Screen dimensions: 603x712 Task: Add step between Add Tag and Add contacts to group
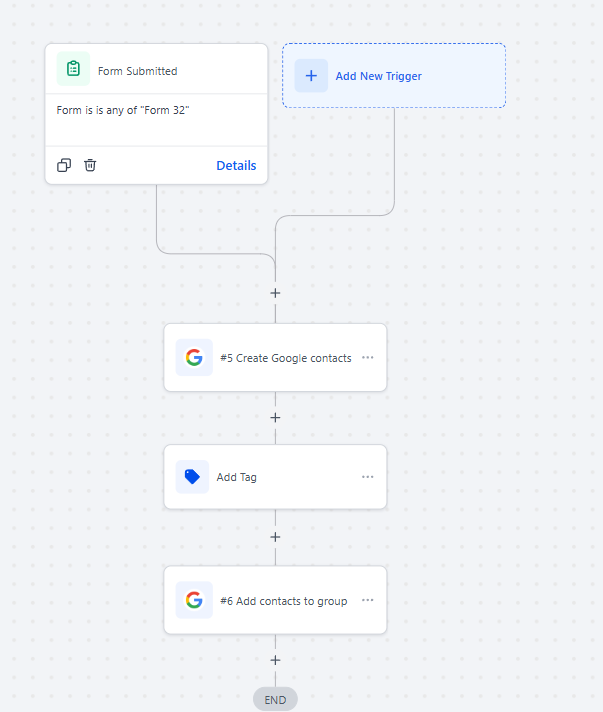point(275,537)
